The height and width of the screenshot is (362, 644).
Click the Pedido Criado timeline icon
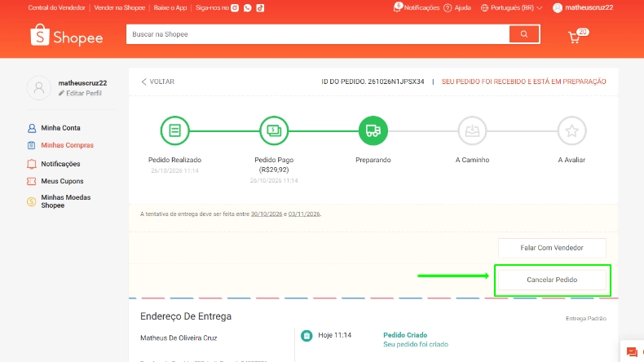tap(307, 336)
